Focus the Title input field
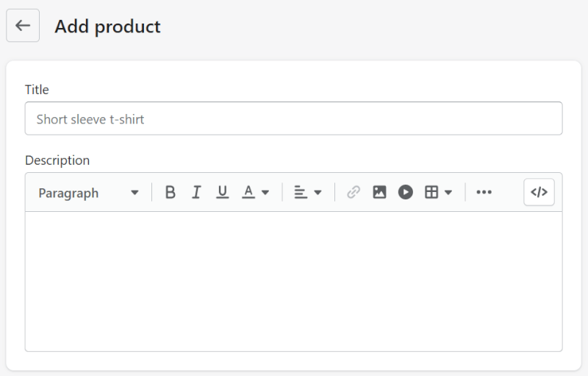The height and width of the screenshot is (376, 588). 293,118
